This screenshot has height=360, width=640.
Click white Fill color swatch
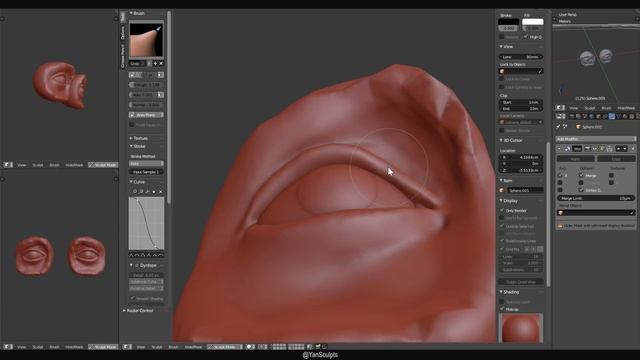(x=533, y=22)
